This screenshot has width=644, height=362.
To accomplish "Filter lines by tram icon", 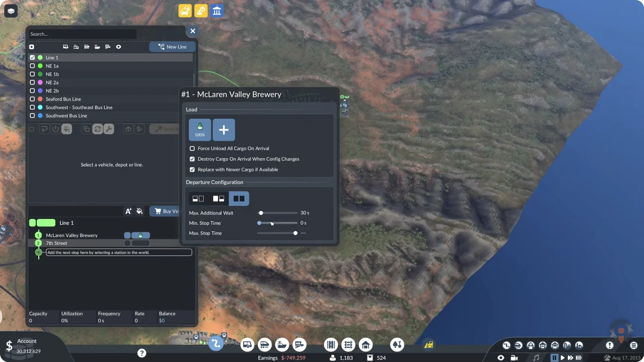I will tap(76, 47).
